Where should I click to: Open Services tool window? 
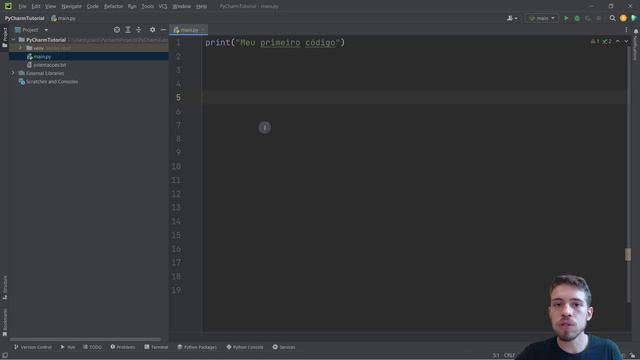point(284,347)
